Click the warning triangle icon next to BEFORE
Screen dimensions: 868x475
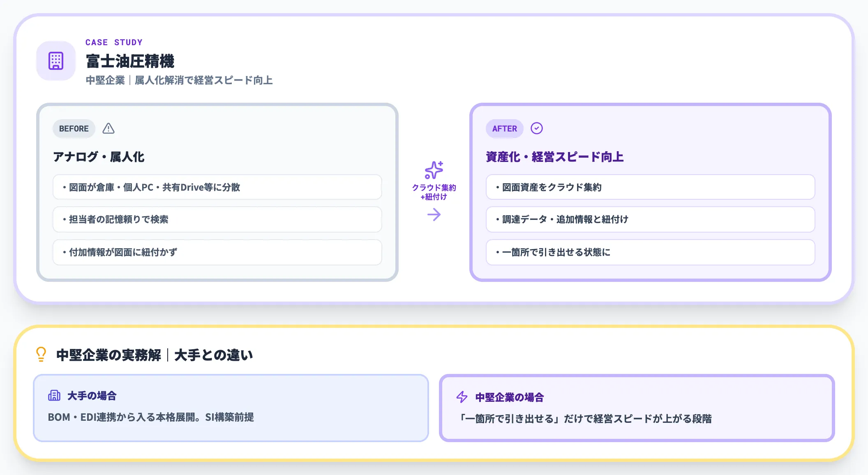pyautogui.click(x=108, y=129)
